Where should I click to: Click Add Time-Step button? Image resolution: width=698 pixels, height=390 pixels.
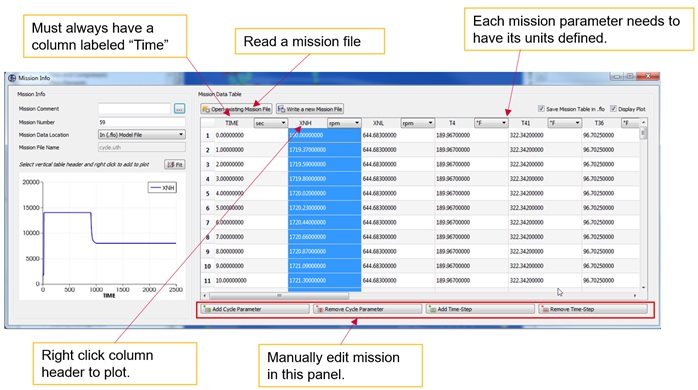tap(480, 309)
